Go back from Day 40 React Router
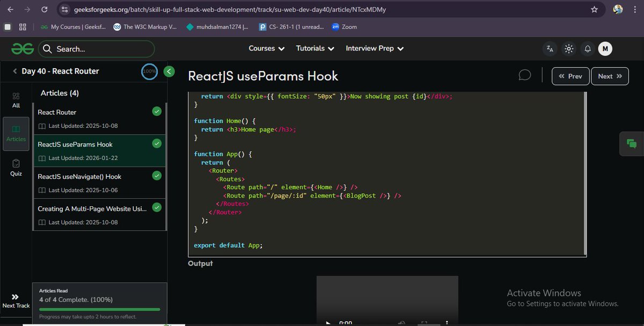The image size is (644, 326). [x=15, y=71]
